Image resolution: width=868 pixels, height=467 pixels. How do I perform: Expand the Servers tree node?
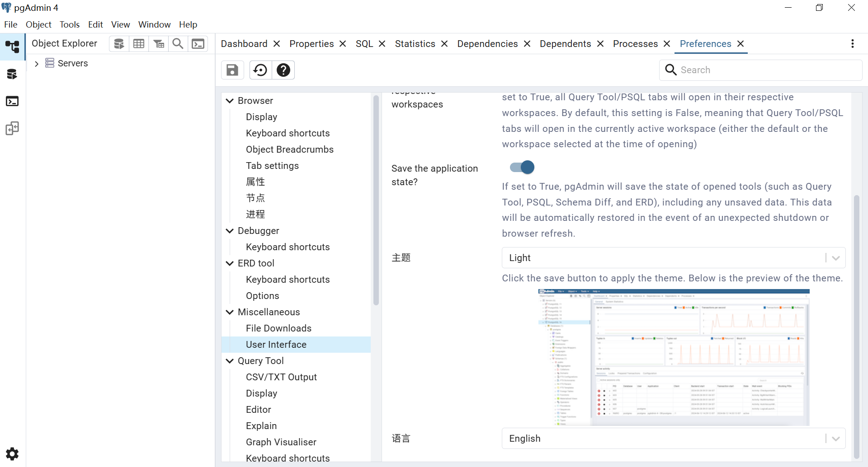point(37,64)
